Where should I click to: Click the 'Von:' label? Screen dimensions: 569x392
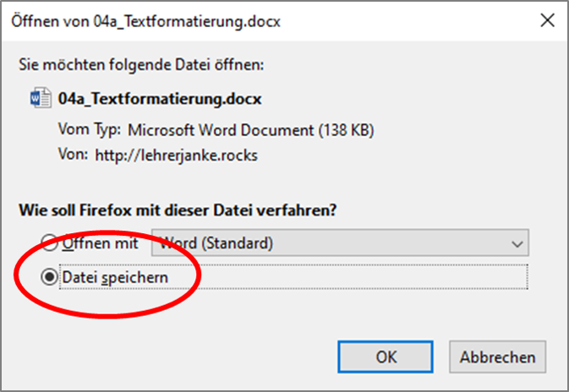tap(72, 155)
